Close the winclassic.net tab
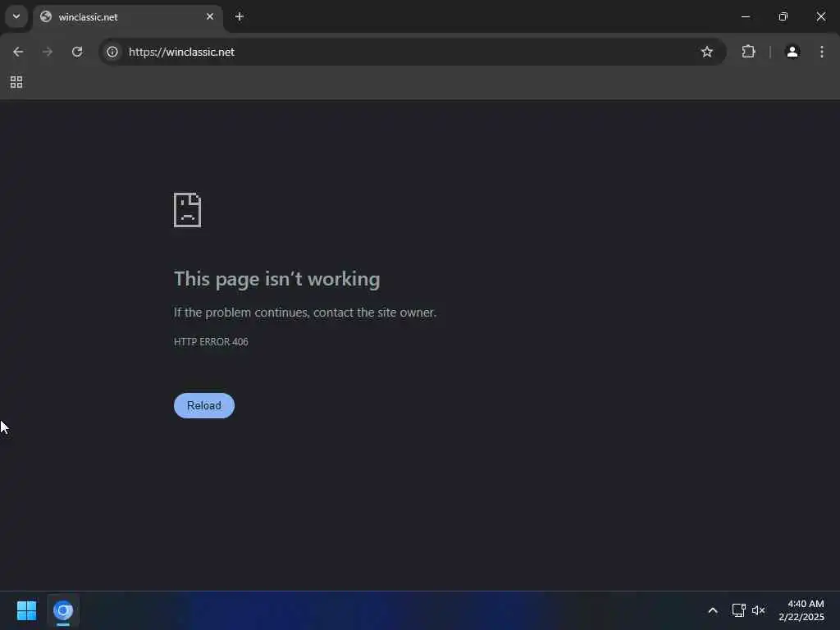 [210, 16]
